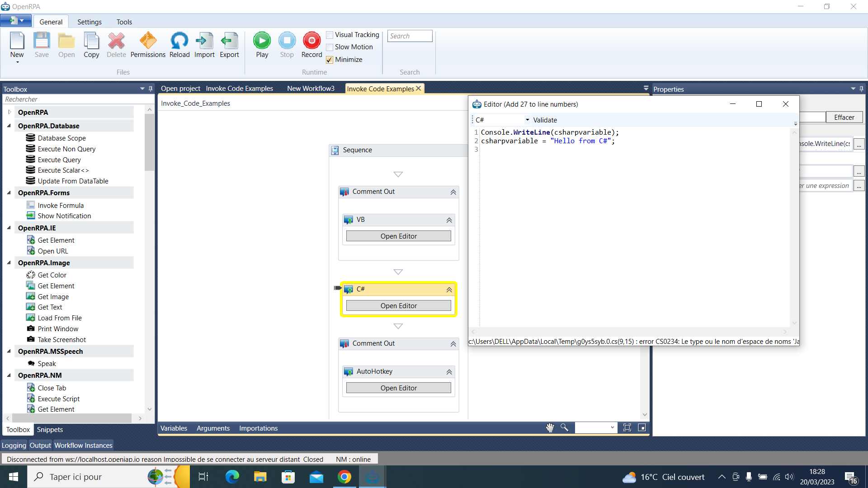Uncheck the Minimize checkbox

pyautogui.click(x=330, y=60)
